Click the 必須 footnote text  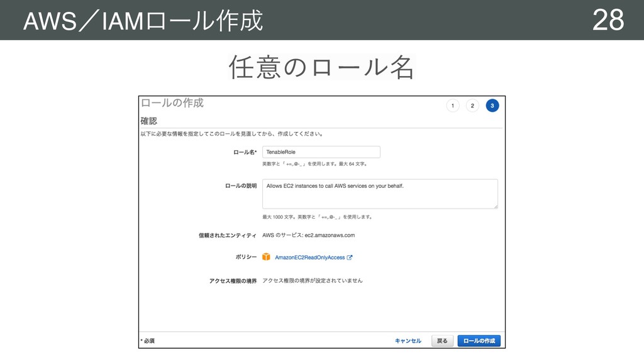click(x=148, y=341)
